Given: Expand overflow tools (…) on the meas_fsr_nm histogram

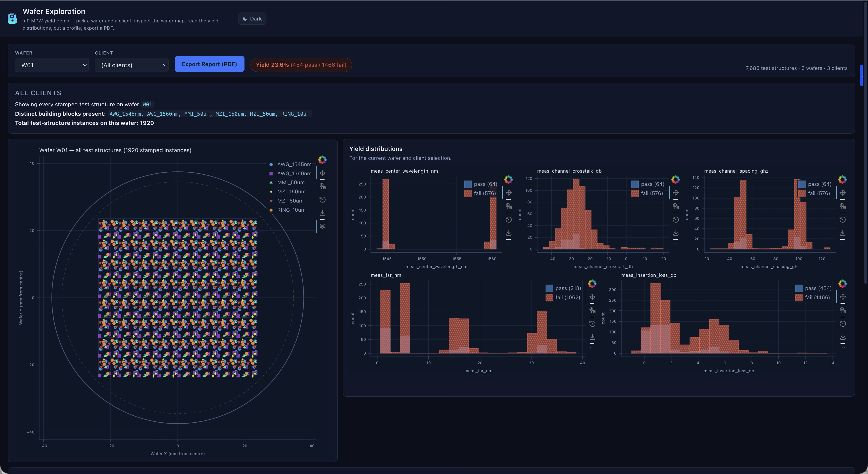Looking at the screenshot, I should (592, 347).
